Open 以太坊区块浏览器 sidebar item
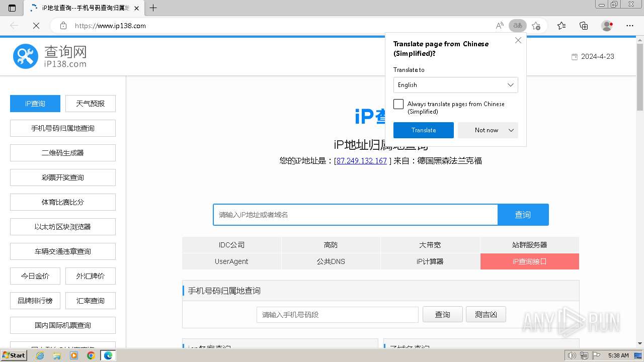 tap(63, 227)
